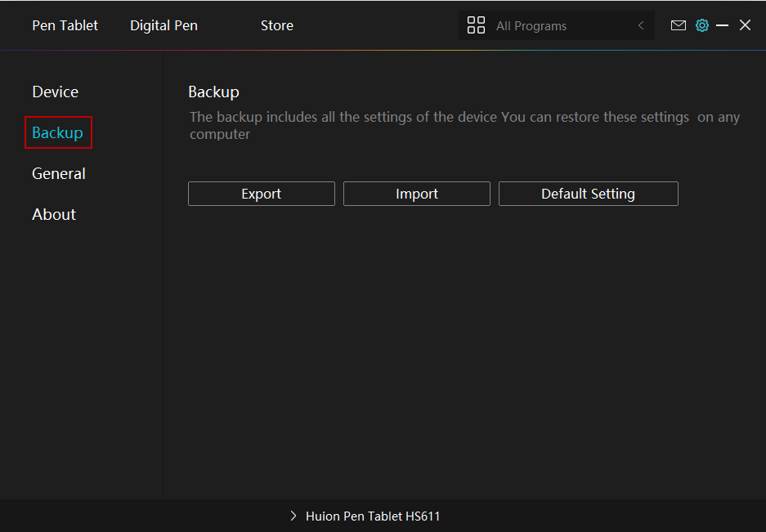Click the four-square programs grid icon
Image resolution: width=766 pixels, height=532 pixels.
476,25
